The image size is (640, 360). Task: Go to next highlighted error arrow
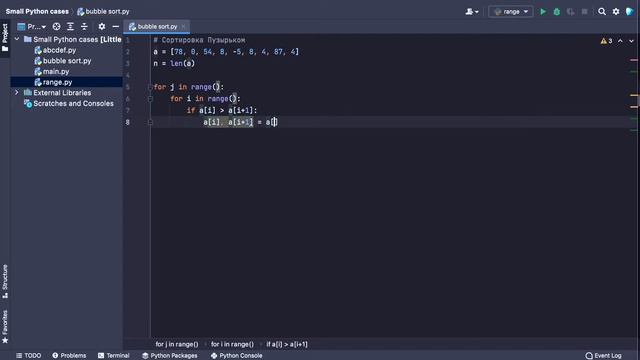(631, 41)
